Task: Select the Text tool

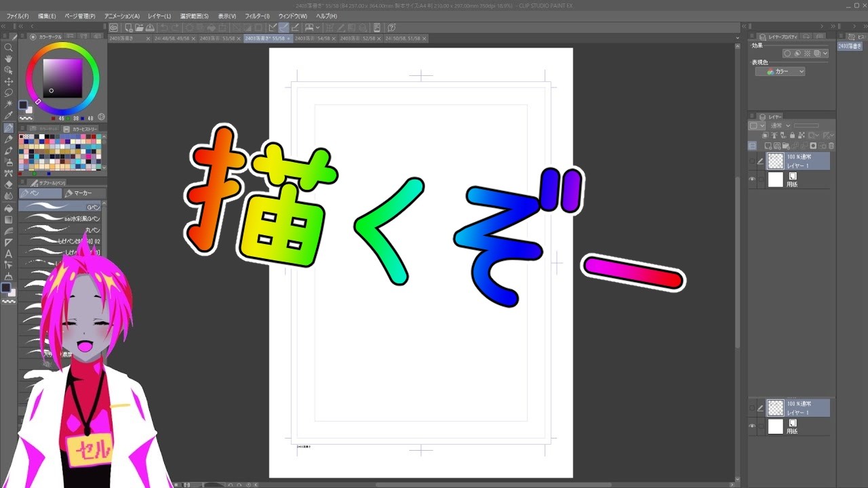Action: (x=9, y=253)
